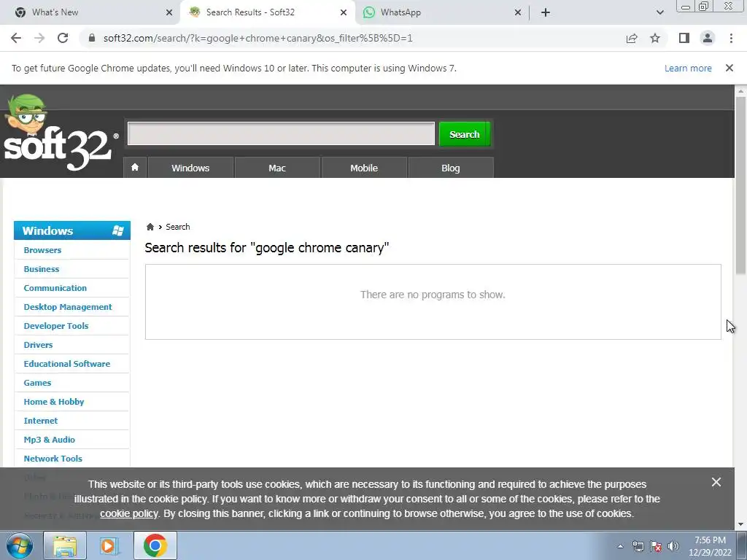Open the Mp3 & Audio category
Screen dimensions: 747x560
coord(49,440)
